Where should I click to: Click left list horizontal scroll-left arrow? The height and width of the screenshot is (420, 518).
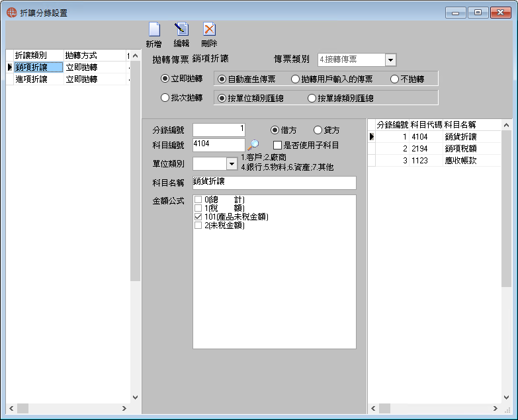click(x=11, y=409)
